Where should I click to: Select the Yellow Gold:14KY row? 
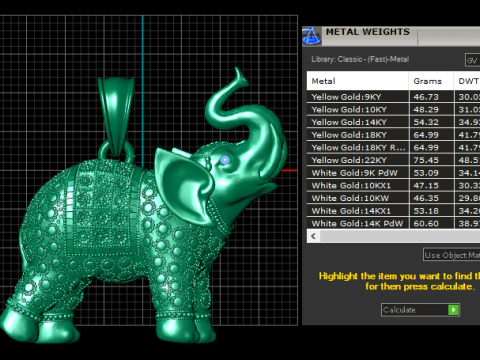point(393,122)
